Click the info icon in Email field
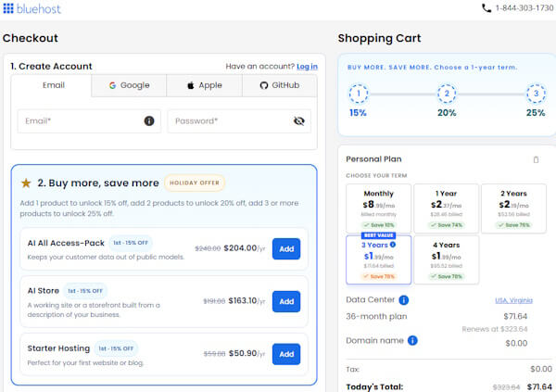The height and width of the screenshot is (392, 556). coord(149,121)
